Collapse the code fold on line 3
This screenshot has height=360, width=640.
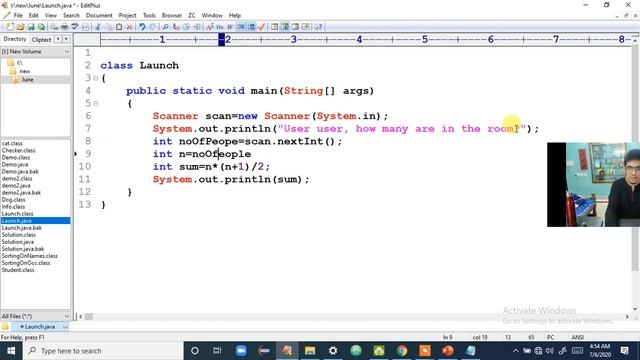(x=96, y=78)
